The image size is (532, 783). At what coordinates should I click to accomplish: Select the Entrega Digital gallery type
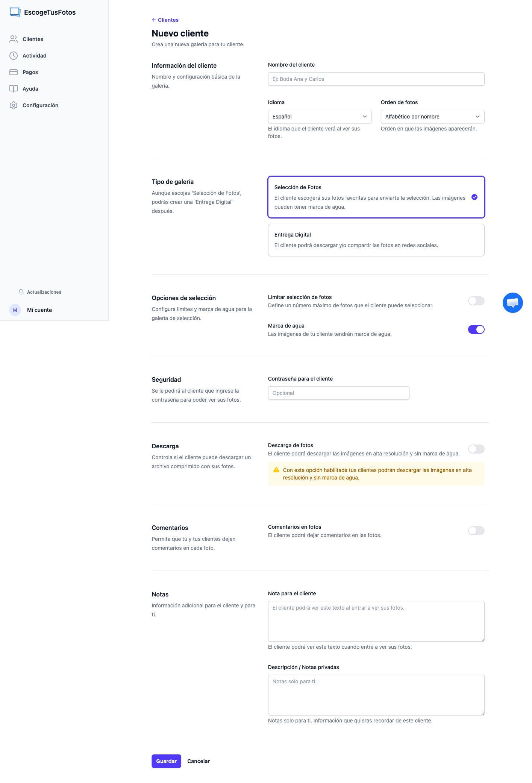376,240
